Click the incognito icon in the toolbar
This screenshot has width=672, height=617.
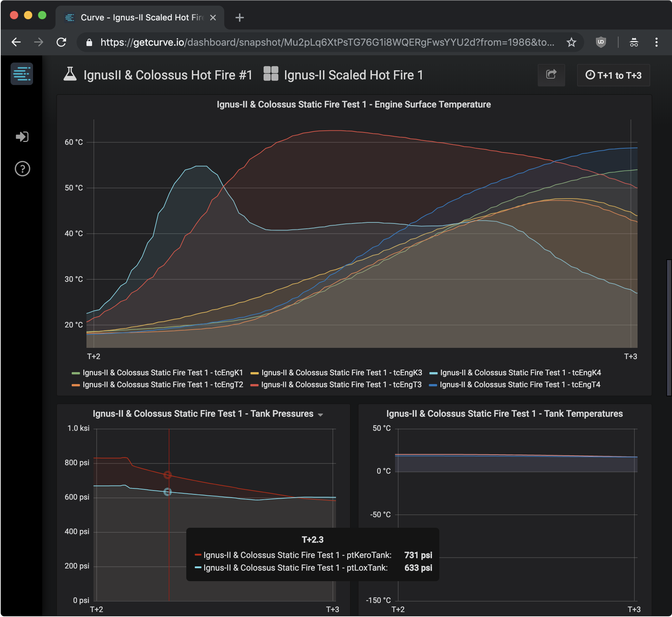tap(634, 43)
